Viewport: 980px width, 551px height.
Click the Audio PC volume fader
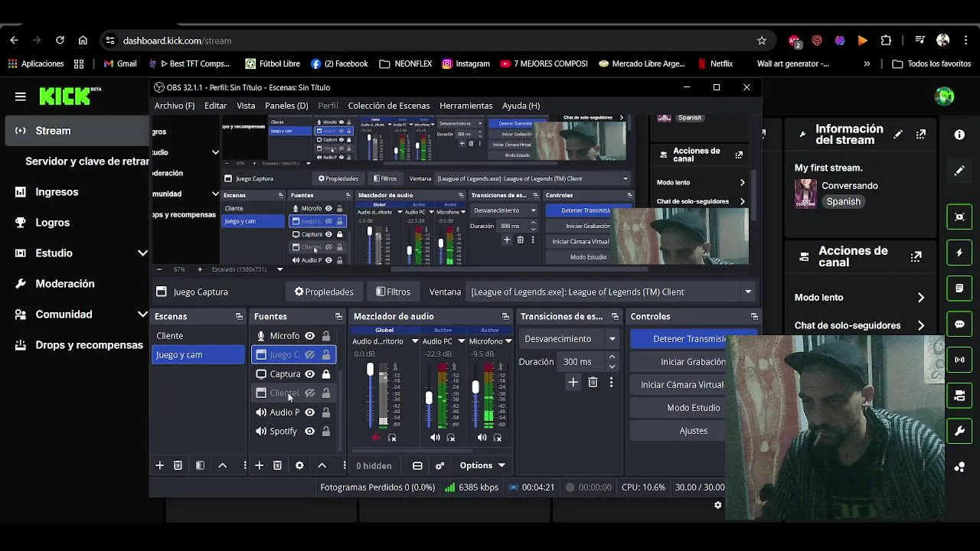pos(429,398)
